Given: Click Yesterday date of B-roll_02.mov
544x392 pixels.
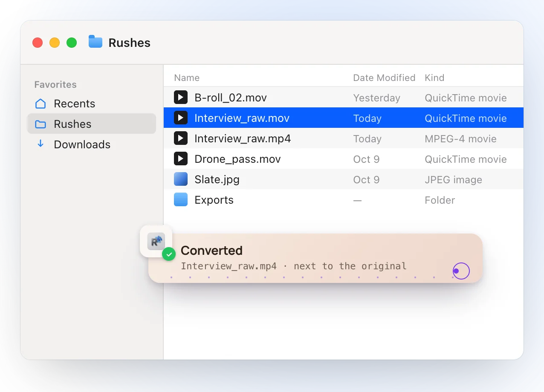Looking at the screenshot, I should pos(376,98).
